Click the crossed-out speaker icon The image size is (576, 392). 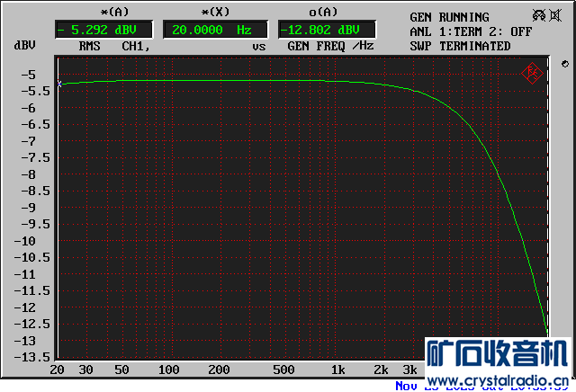555,15
